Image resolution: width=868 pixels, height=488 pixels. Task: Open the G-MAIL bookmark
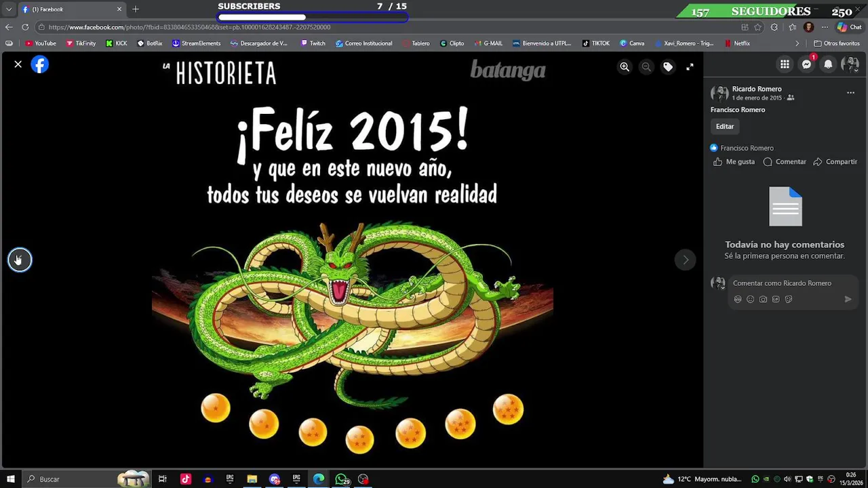tap(488, 43)
